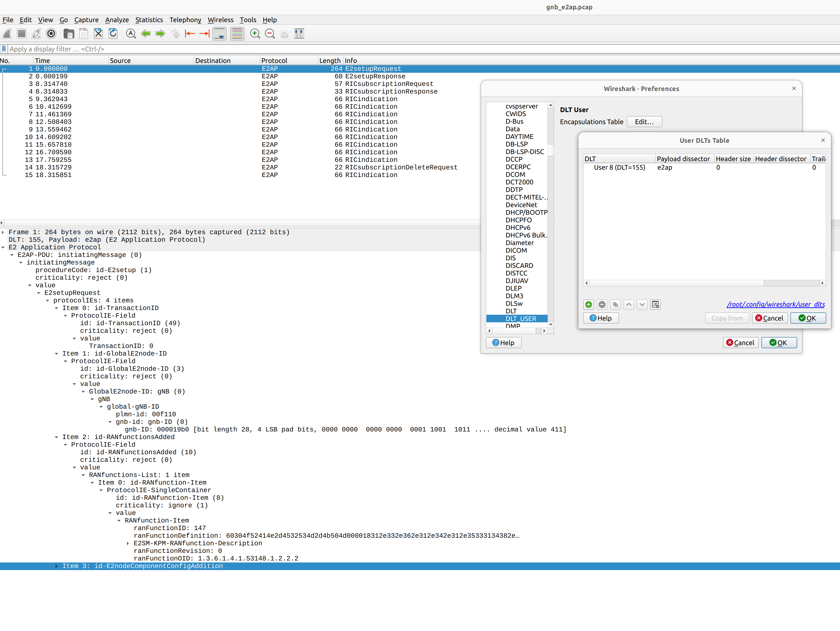Click the reload capture file icon
This screenshot has height=631, width=840.
click(x=113, y=34)
